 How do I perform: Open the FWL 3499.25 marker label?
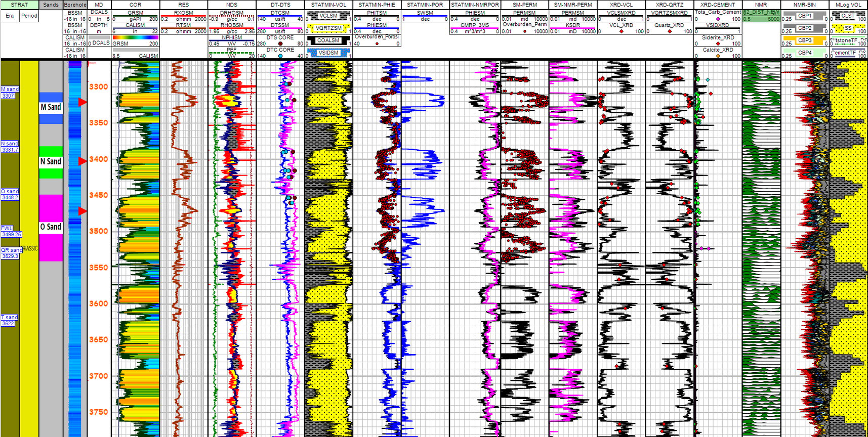[x=11, y=231]
